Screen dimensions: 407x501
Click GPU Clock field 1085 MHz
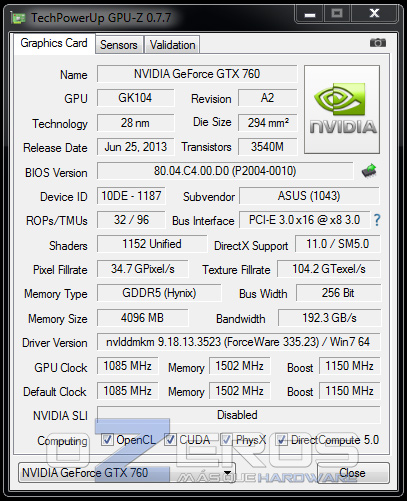pos(128,366)
